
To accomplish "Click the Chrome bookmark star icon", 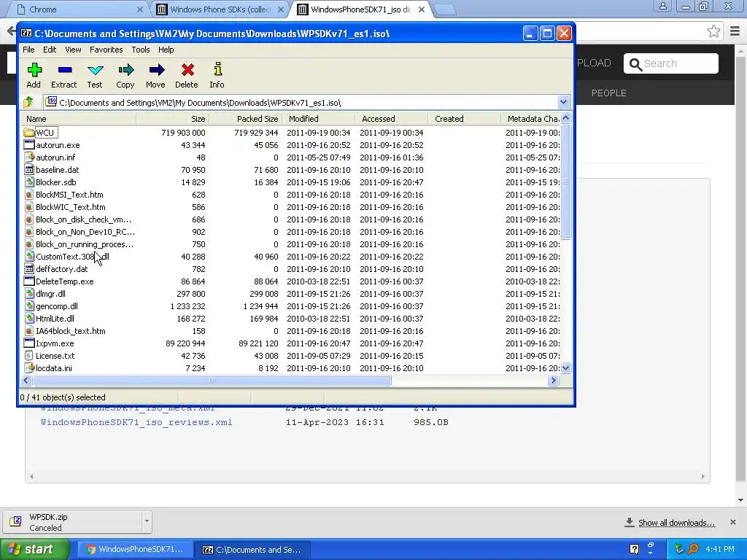I will 713,31.
